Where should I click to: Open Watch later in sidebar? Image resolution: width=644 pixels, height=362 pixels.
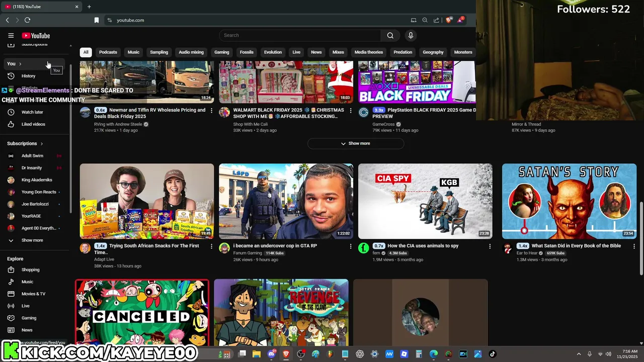pyautogui.click(x=35, y=112)
